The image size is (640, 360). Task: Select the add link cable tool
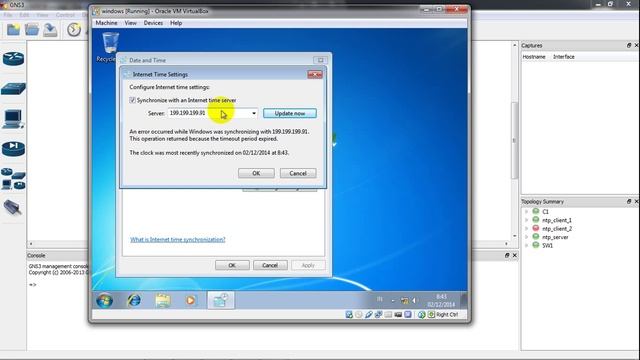(12, 207)
